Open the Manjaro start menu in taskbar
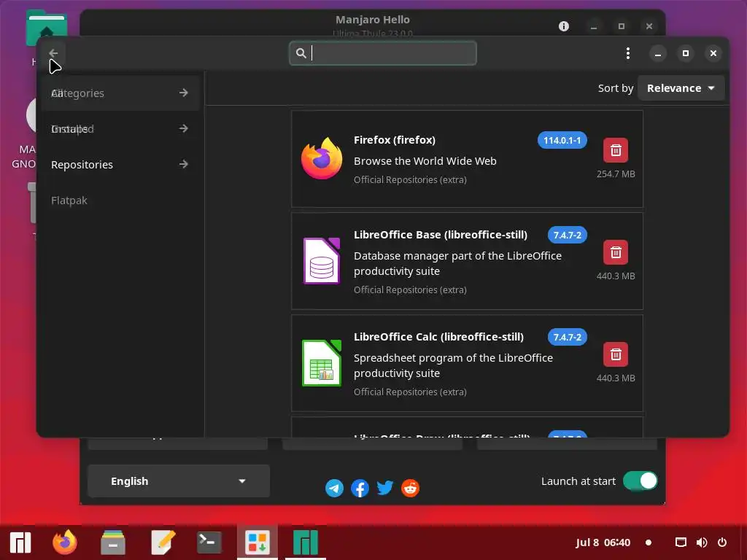This screenshot has width=747, height=560. click(20, 542)
